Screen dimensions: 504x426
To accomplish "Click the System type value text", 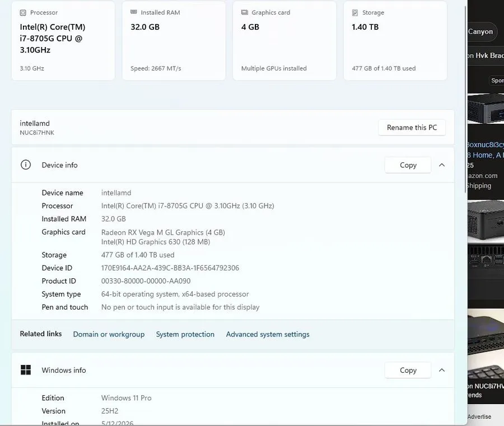I will point(175,294).
